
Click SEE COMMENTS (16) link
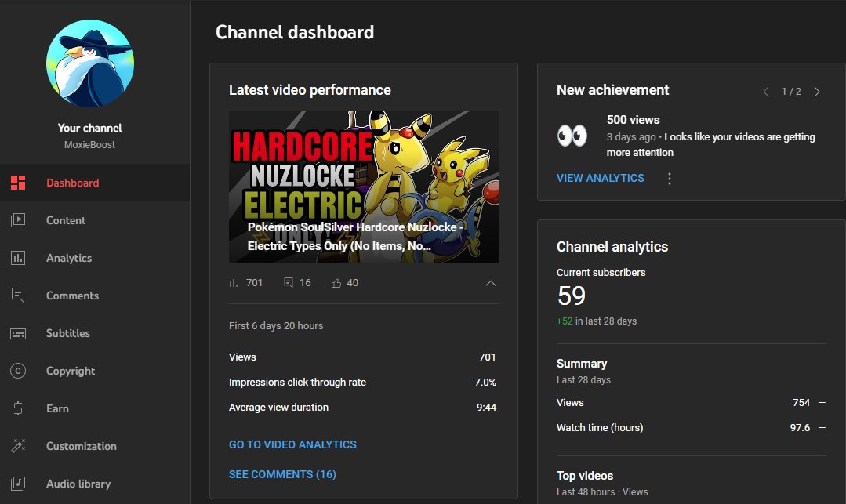(x=282, y=474)
